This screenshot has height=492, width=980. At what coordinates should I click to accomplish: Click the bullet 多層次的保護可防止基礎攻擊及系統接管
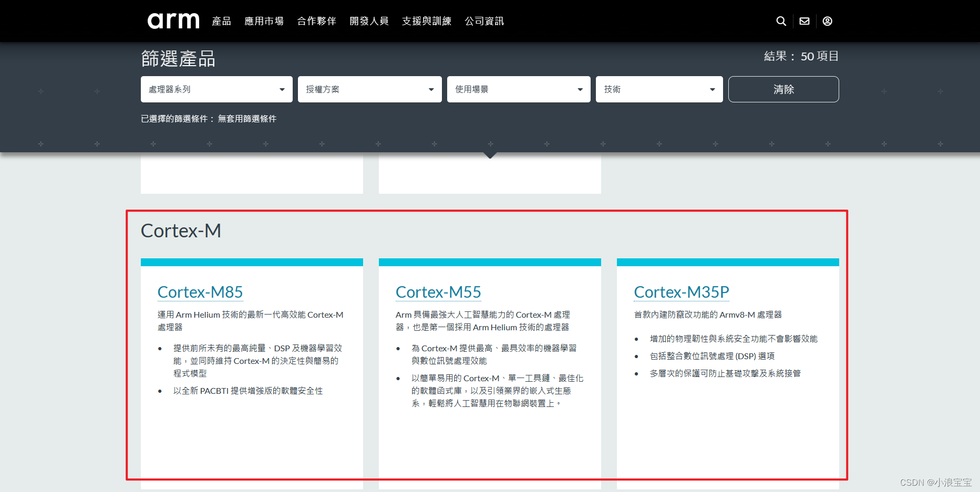tap(725, 373)
